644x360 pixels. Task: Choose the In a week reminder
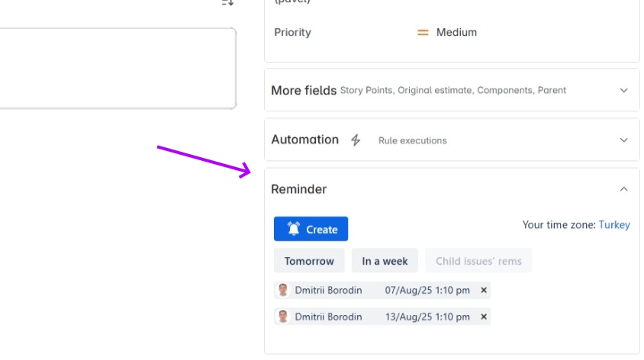pyautogui.click(x=385, y=261)
